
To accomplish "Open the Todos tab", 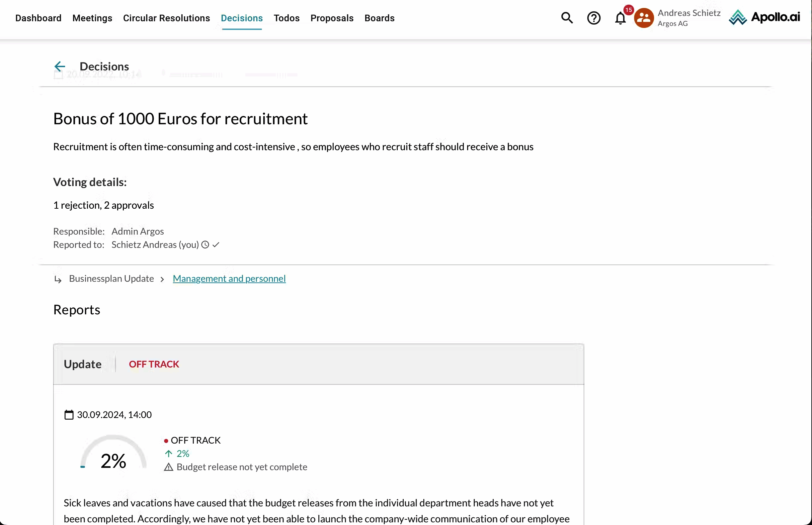I will [286, 18].
